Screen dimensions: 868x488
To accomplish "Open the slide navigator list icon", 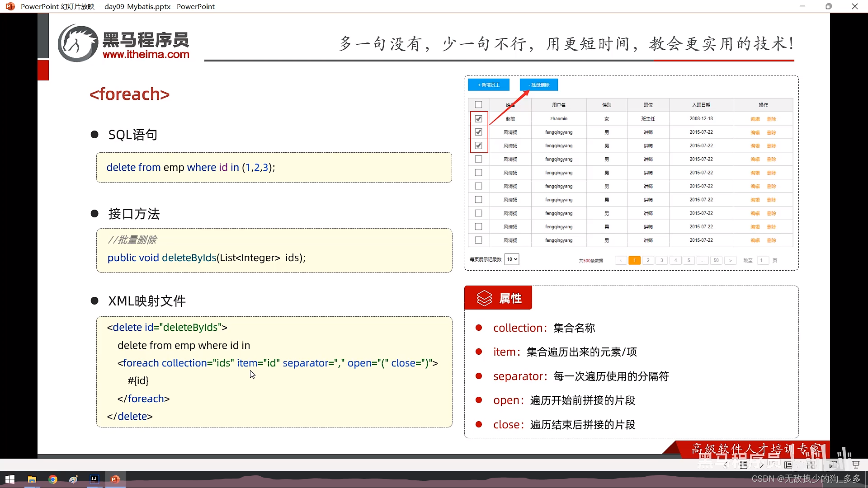I will (744, 465).
